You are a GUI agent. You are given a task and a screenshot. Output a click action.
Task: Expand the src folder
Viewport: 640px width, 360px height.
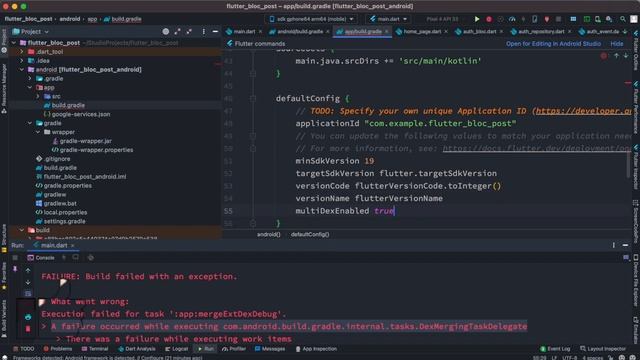(x=38, y=97)
